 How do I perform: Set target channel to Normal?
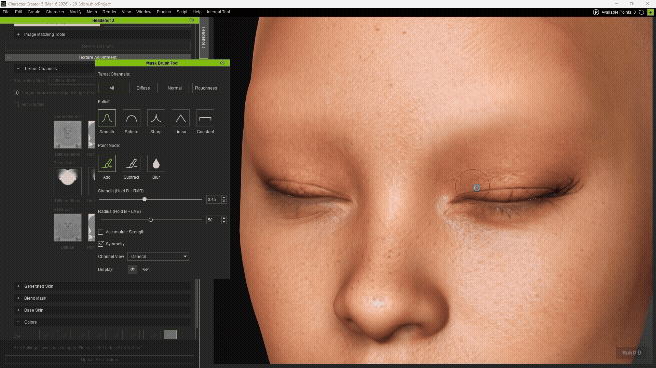[x=174, y=88]
